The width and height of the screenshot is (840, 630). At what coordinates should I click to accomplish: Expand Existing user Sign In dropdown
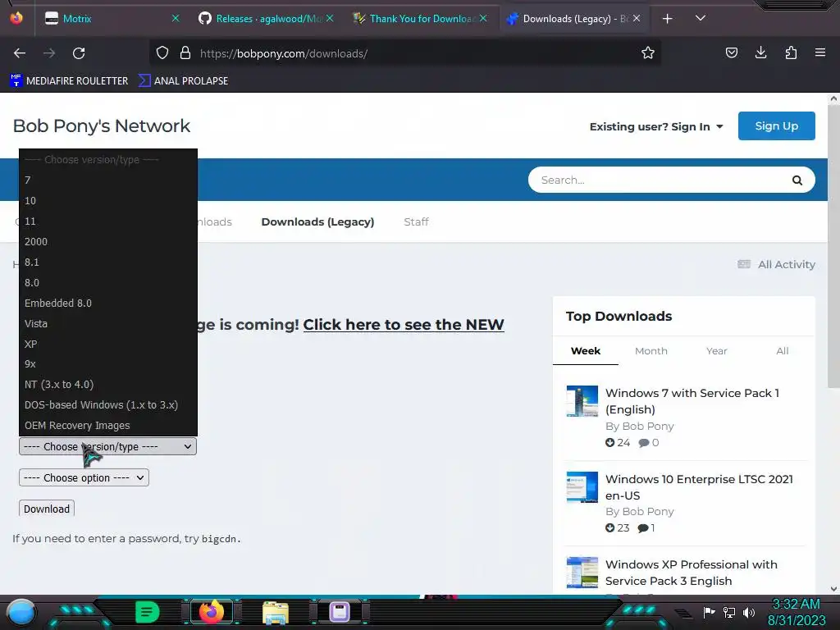pos(656,127)
